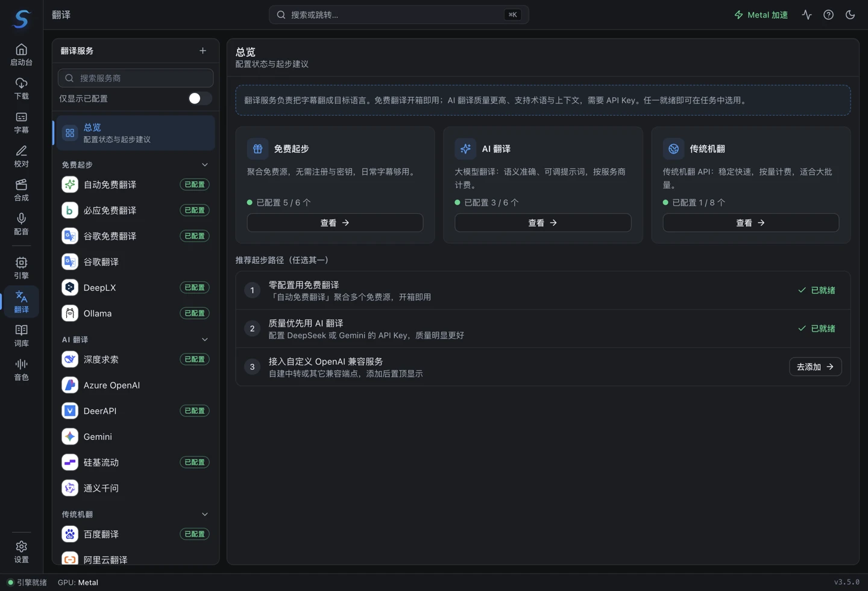Open 设置 settings in sidebar

pos(21,551)
